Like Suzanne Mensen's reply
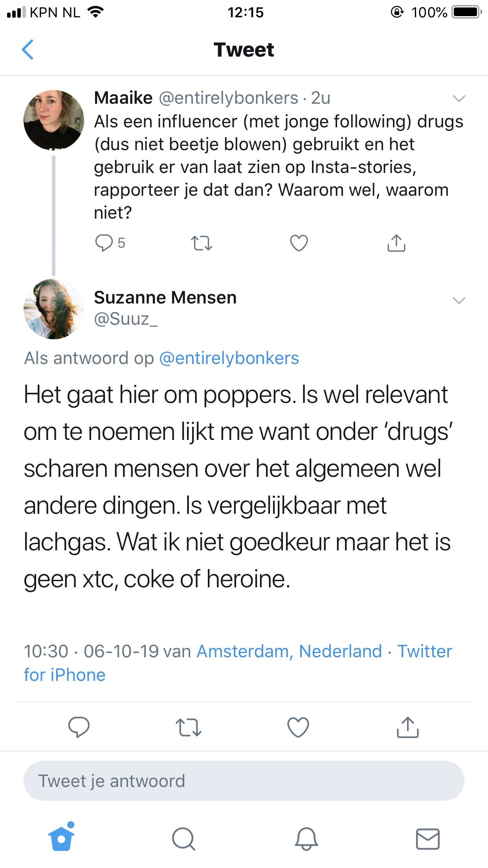This screenshot has height=868, width=488. click(x=298, y=727)
